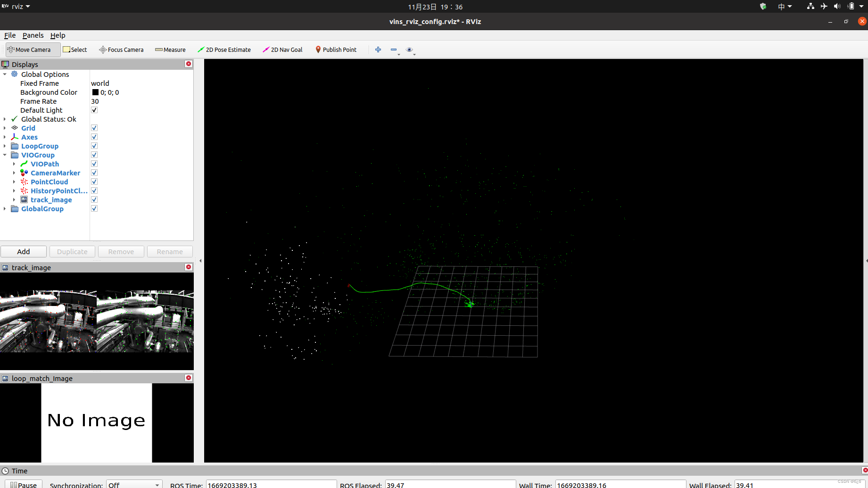Collapse the Global Options tree

[x=5, y=74]
